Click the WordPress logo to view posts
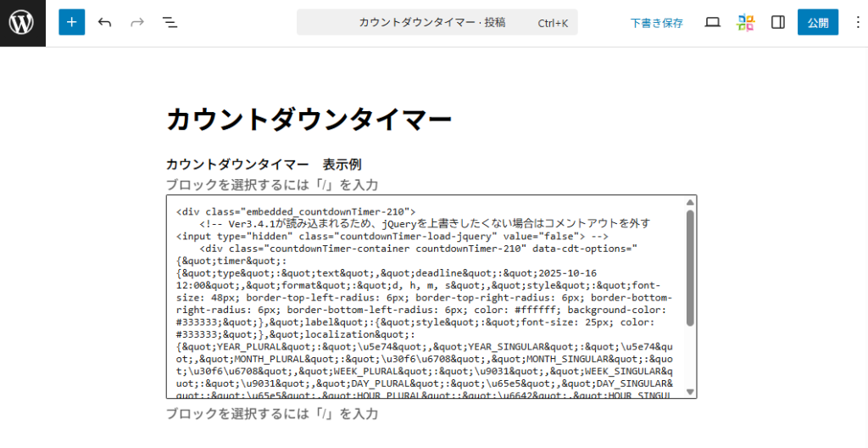This screenshot has height=448, width=868. 22,23
